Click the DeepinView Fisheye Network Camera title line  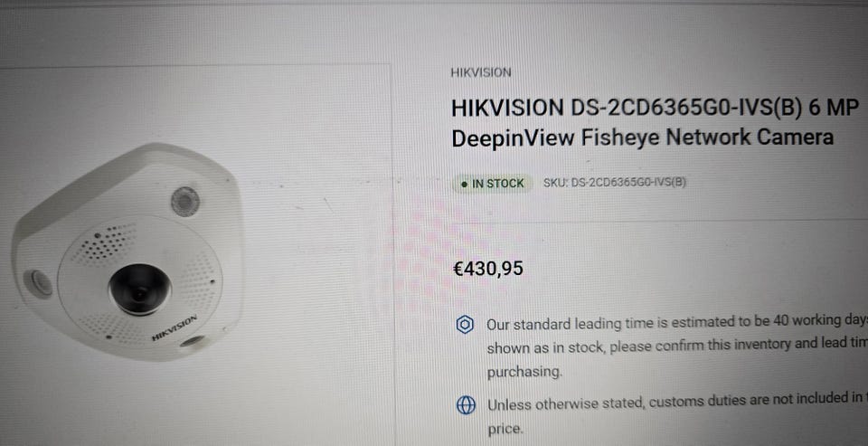pos(642,137)
